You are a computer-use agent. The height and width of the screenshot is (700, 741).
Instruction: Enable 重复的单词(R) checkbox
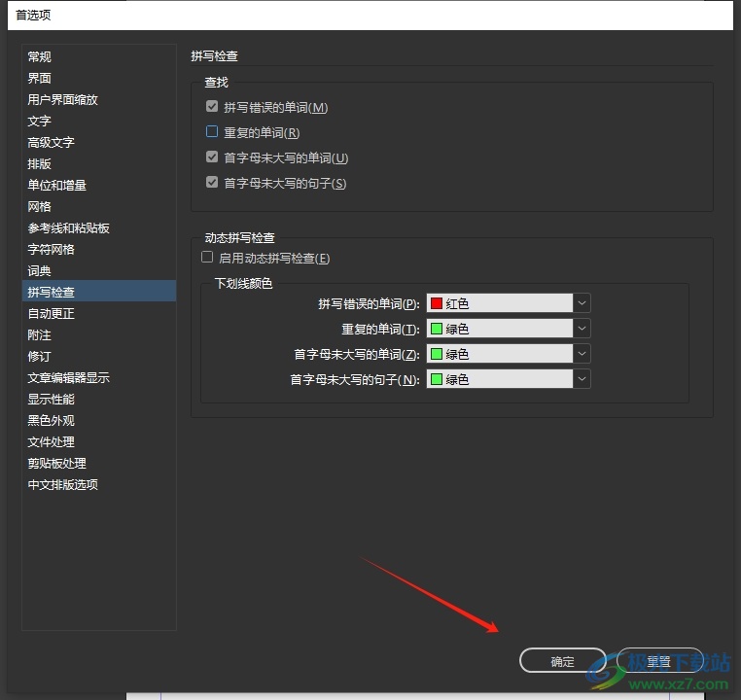212,131
